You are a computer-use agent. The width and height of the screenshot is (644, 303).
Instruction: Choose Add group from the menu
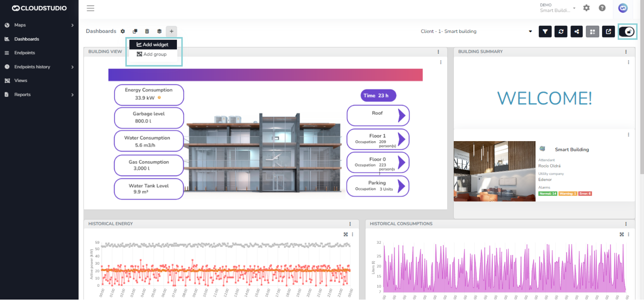[152, 54]
